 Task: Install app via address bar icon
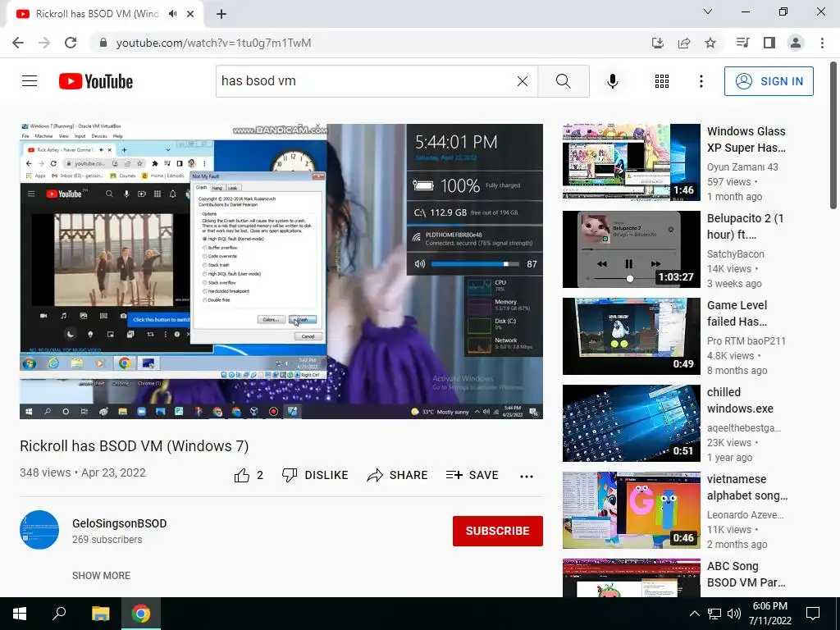[658, 43]
